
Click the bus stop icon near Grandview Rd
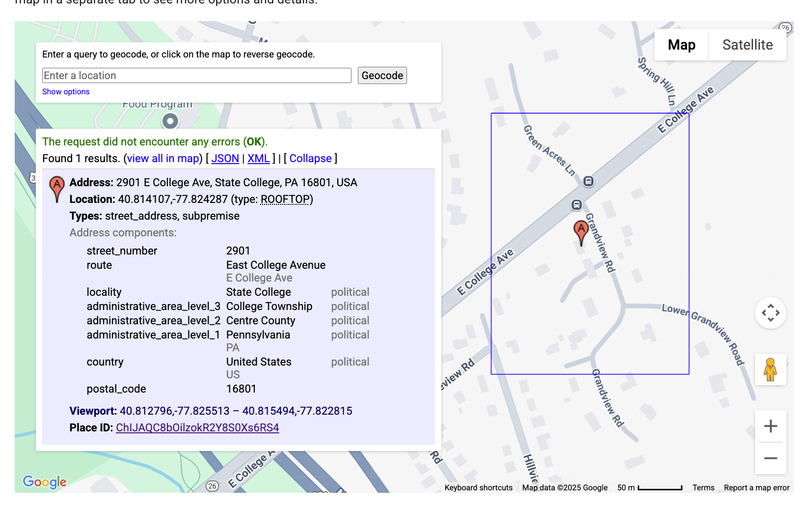click(577, 205)
